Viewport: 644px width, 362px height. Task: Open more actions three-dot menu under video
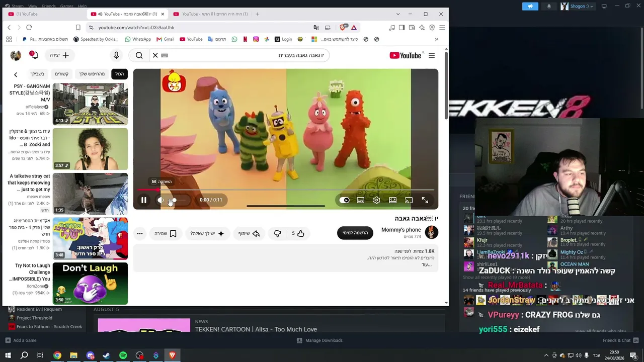tap(140, 233)
